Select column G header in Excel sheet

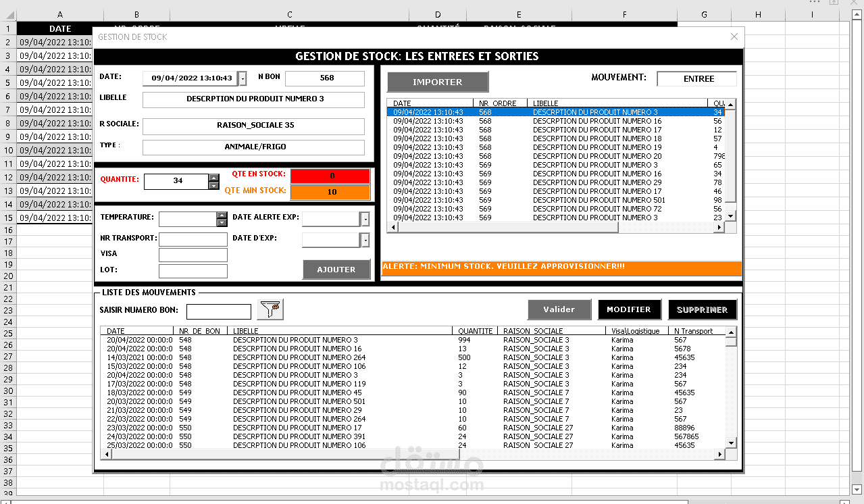tap(704, 15)
